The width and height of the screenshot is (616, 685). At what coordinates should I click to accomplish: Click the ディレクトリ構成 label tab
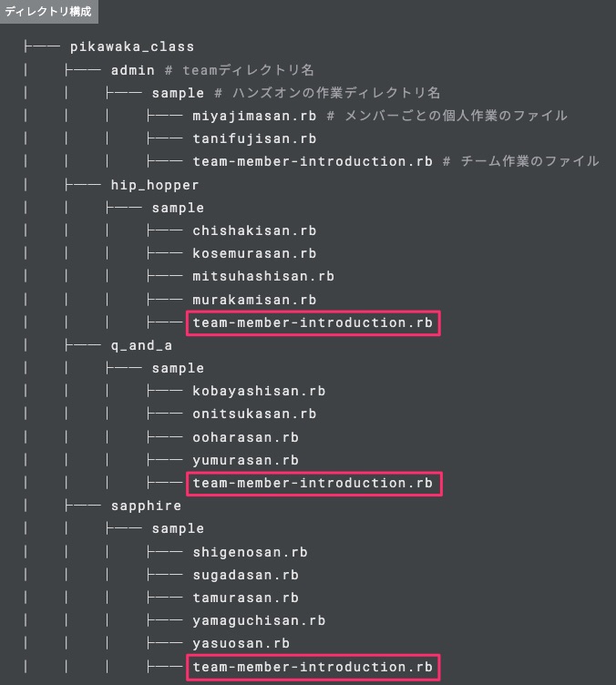(48, 12)
